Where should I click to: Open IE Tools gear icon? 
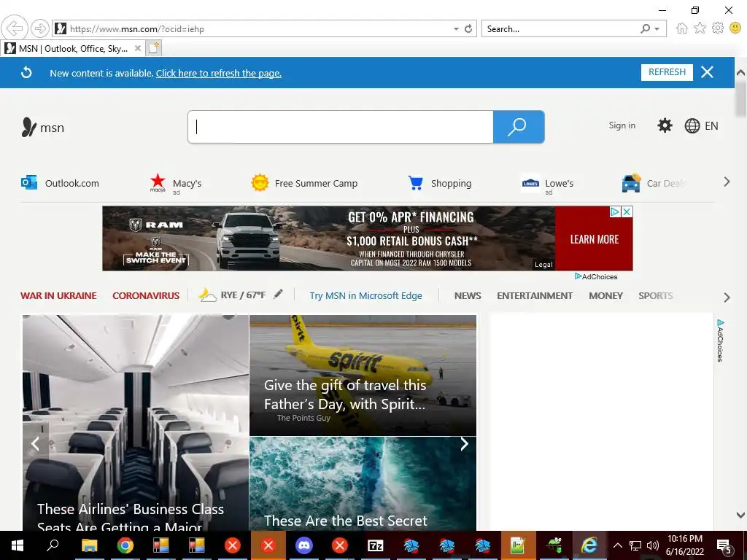pos(718,28)
